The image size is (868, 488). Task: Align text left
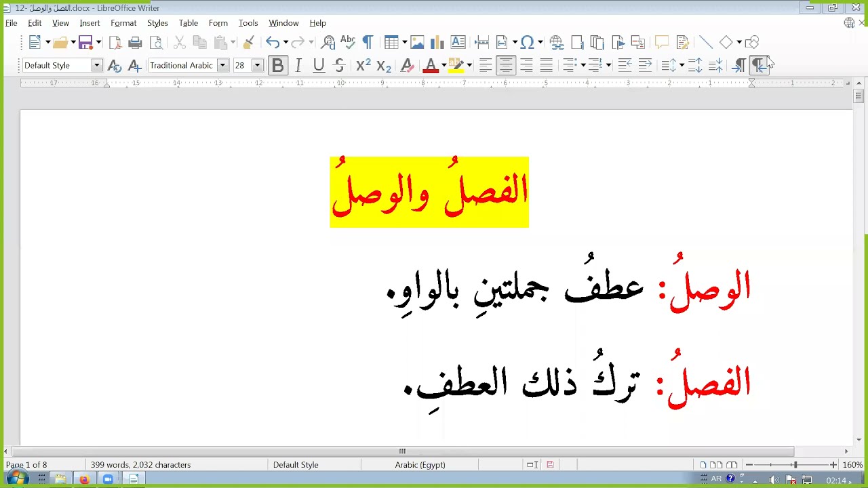pos(486,66)
